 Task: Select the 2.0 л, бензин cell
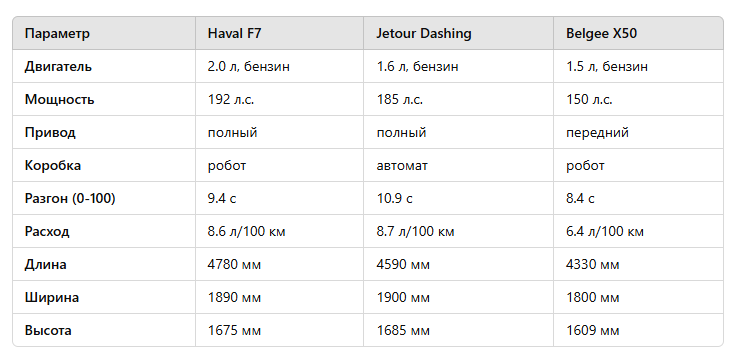tap(279, 67)
